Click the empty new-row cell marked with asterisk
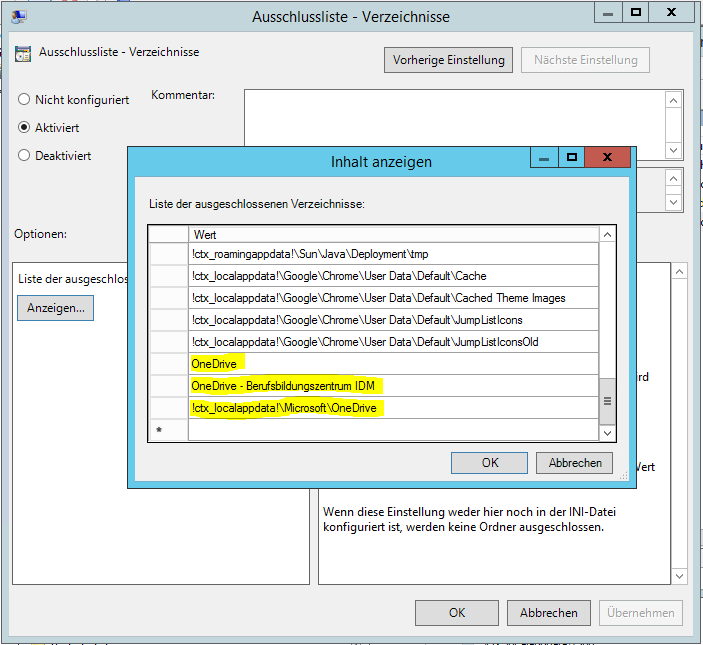703x645 pixels. pos(390,430)
